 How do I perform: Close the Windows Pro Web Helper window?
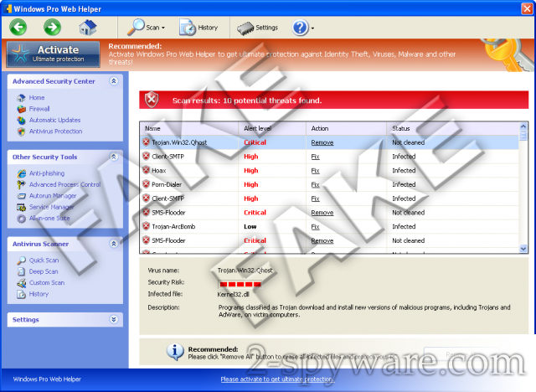pos(527,8)
